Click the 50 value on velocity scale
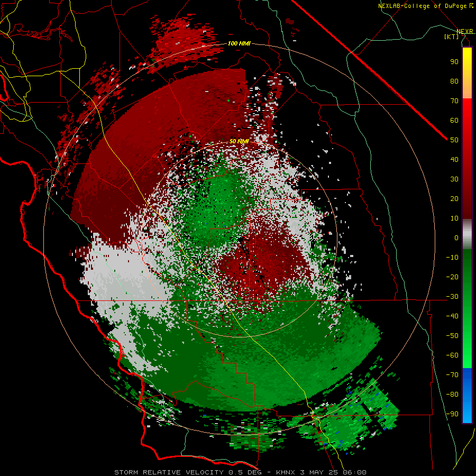Viewport: 476px width, 476px height. tap(454, 140)
